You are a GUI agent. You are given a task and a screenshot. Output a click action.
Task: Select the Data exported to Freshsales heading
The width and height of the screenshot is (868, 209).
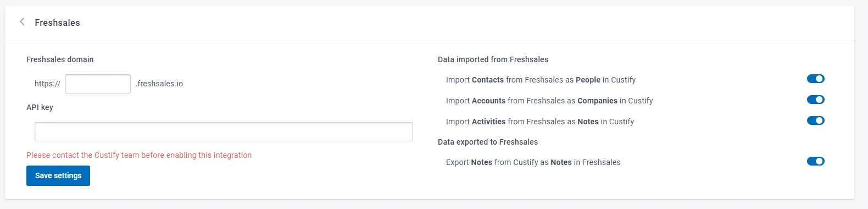488,142
